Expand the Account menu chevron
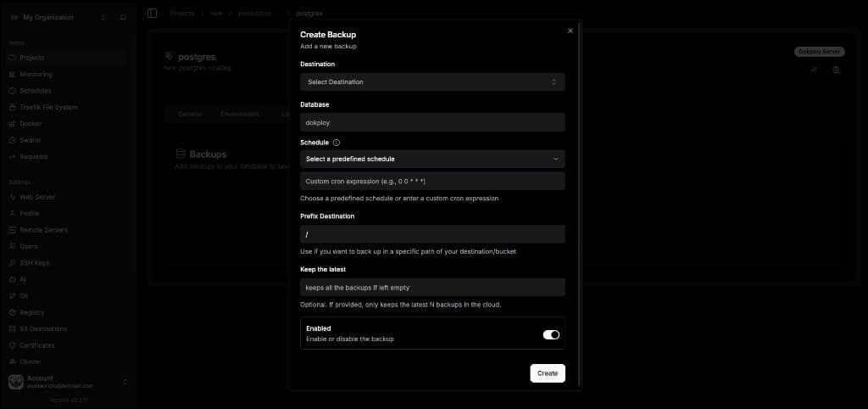Image resolution: width=868 pixels, height=409 pixels. click(x=125, y=382)
